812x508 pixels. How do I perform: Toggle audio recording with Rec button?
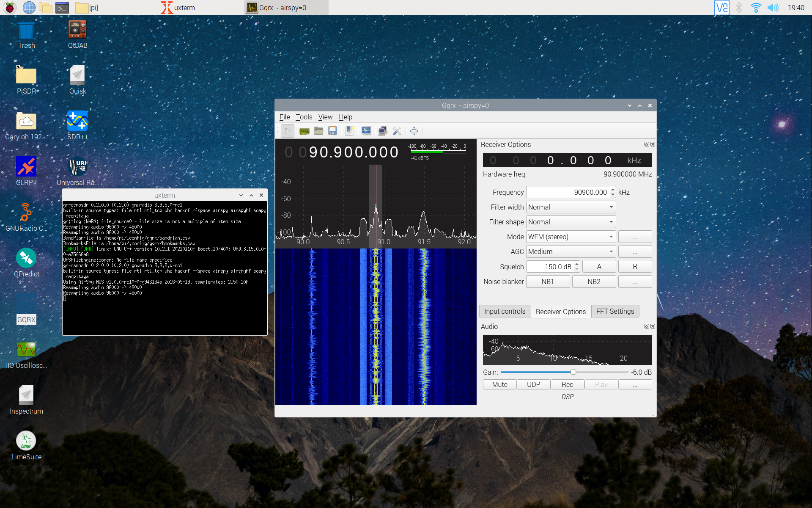point(567,384)
